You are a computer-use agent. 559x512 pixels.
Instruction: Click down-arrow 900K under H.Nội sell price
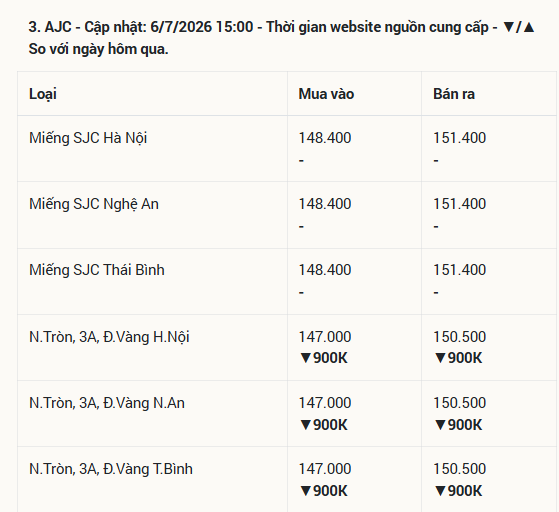pyautogui.click(x=458, y=358)
